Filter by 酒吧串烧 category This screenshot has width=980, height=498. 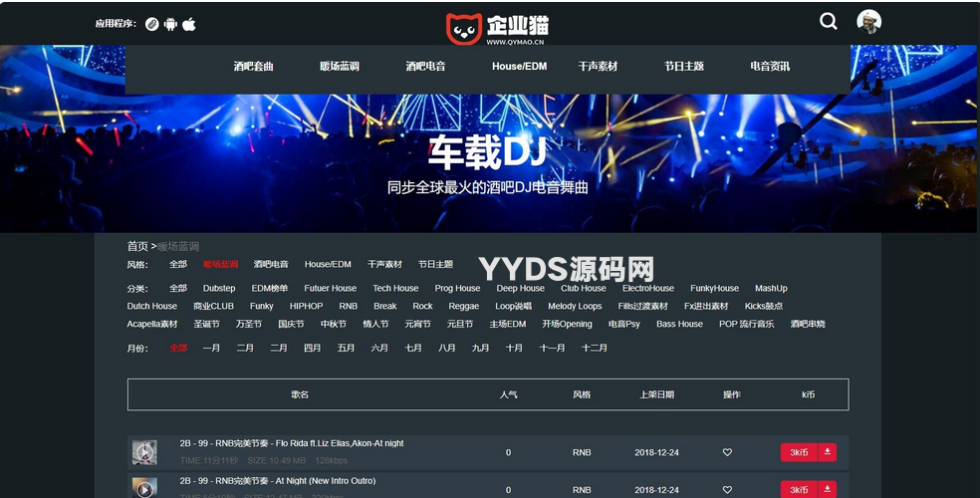point(808,324)
